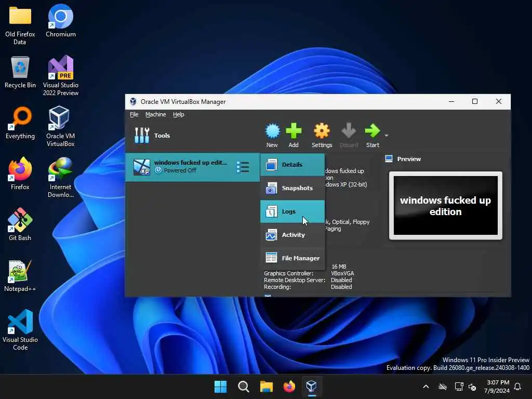The height and width of the screenshot is (399, 532).
Task: Click the Windows XP OS icon of the VM
Action: point(141,167)
